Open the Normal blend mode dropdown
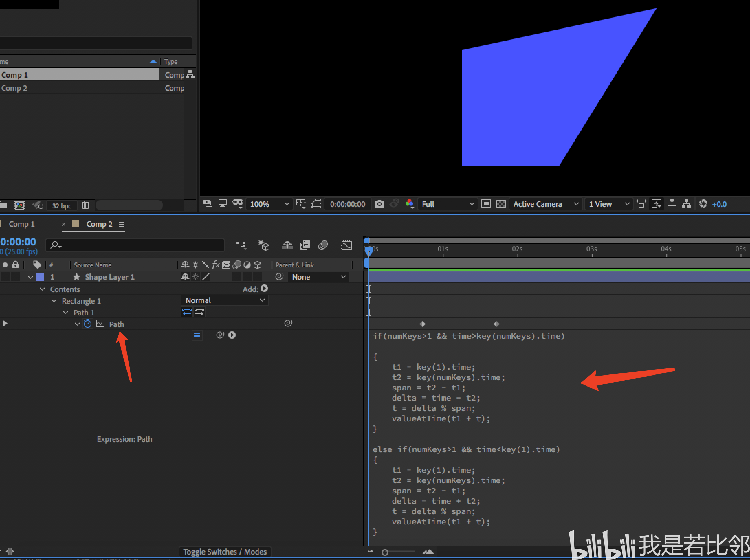 [224, 300]
